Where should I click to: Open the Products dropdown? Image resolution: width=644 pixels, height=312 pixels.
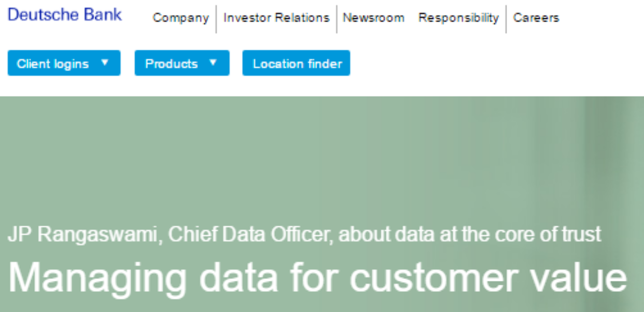[172, 63]
